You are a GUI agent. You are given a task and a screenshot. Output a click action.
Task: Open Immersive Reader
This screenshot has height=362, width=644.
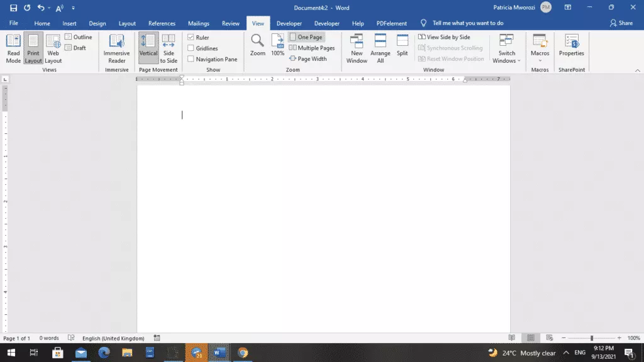116,49
